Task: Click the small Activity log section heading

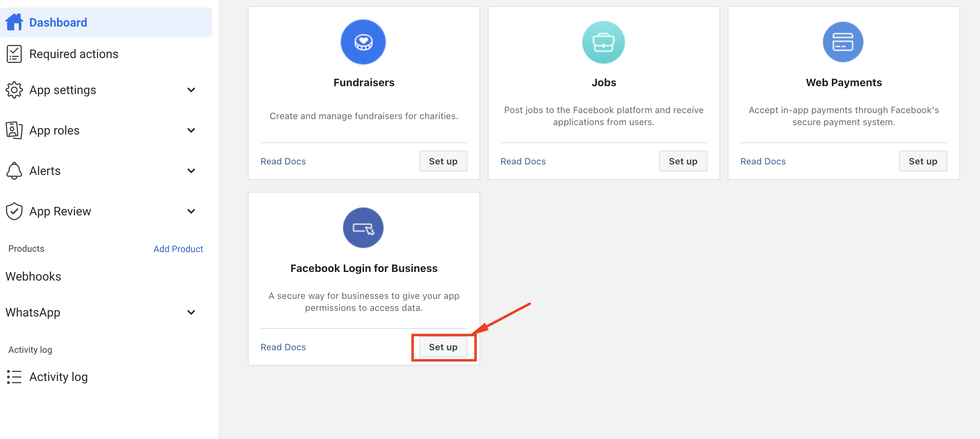Action: pyautogui.click(x=30, y=350)
